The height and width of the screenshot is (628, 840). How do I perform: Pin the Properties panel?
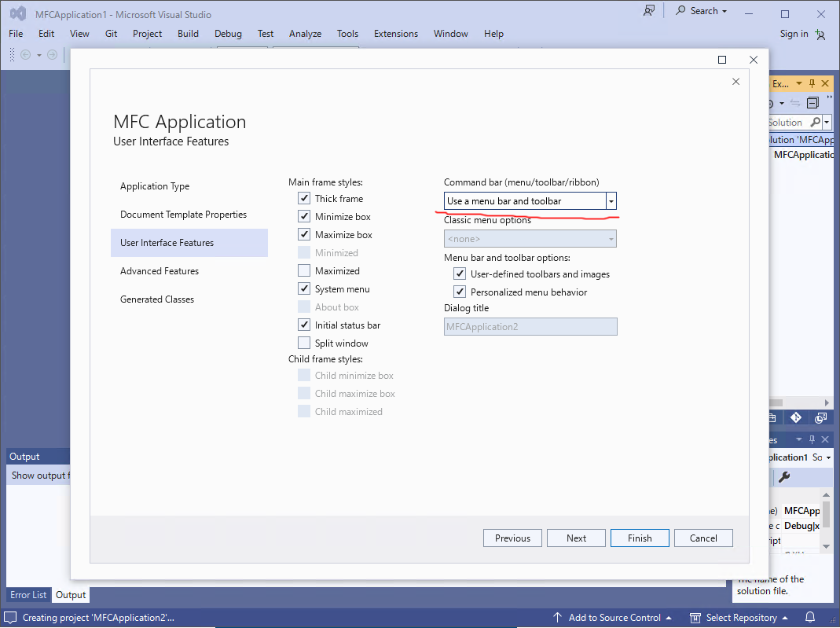[812, 439]
